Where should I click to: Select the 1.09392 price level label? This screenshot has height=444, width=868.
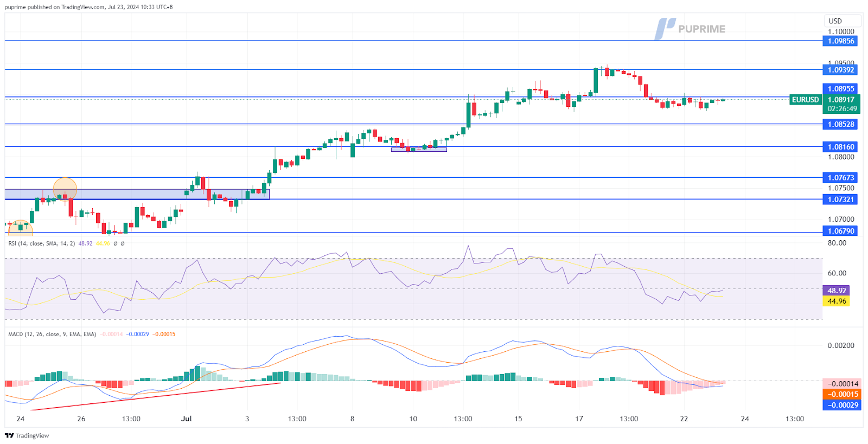[840, 70]
